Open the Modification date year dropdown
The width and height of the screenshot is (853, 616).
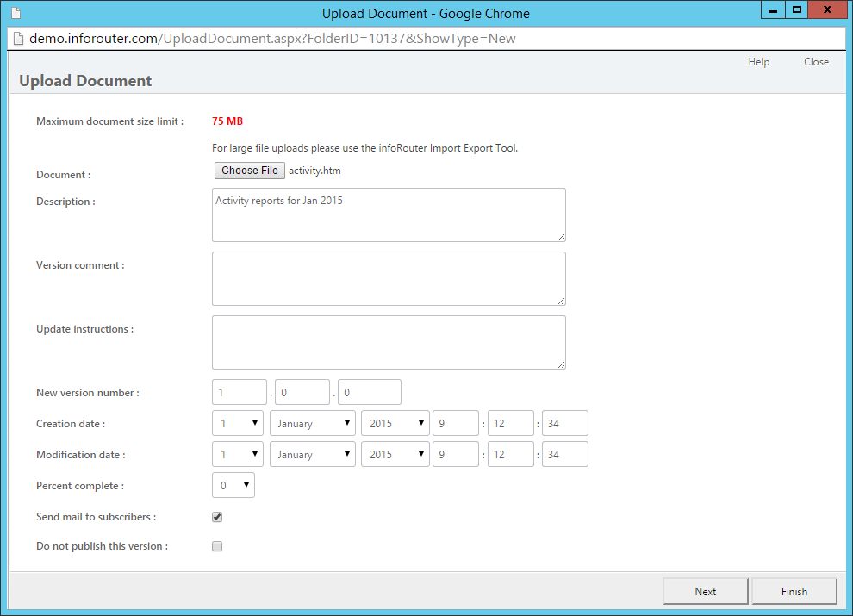pyautogui.click(x=395, y=454)
